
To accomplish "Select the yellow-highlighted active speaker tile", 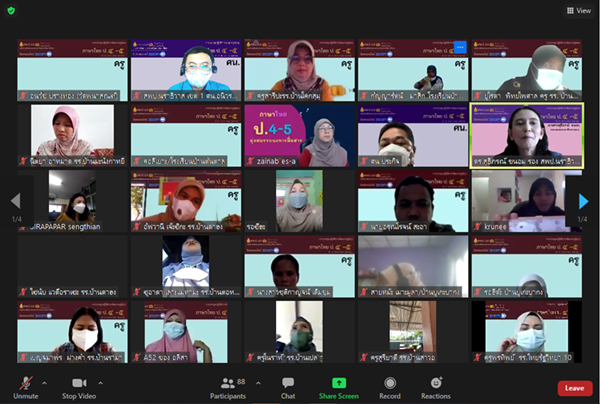I will (525, 135).
